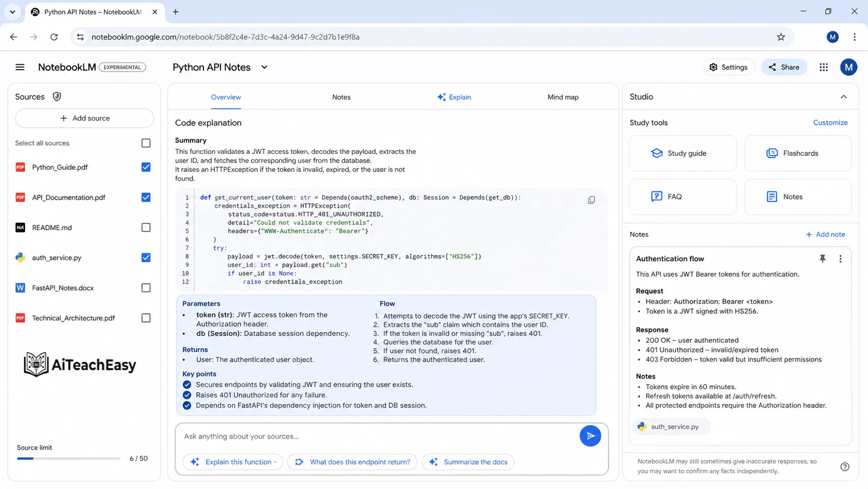
Task: Click the source limit progress bar
Action: [x=69, y=458]
